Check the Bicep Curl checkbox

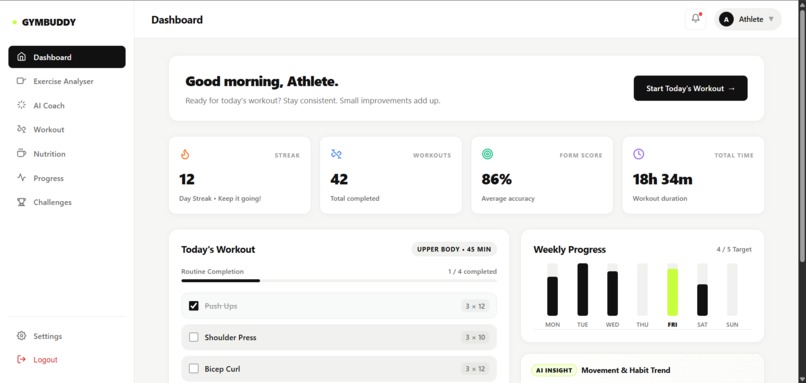click(194, 369)
